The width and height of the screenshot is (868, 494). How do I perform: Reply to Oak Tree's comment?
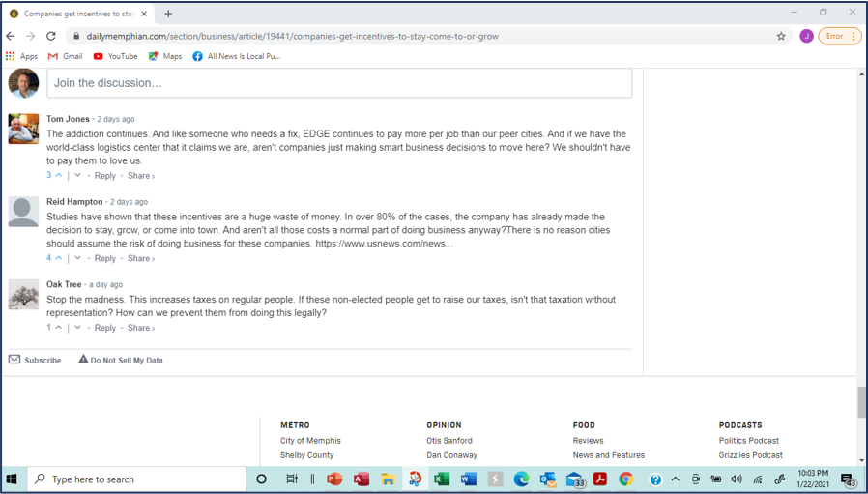point(105,328)
